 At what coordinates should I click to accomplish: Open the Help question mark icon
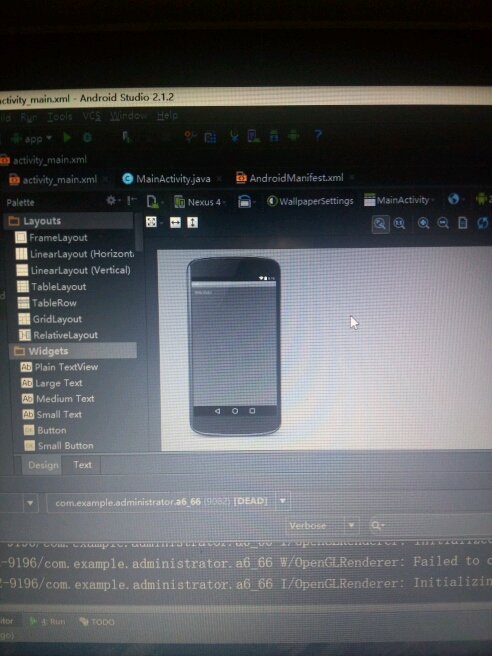[x=318, y=135]
